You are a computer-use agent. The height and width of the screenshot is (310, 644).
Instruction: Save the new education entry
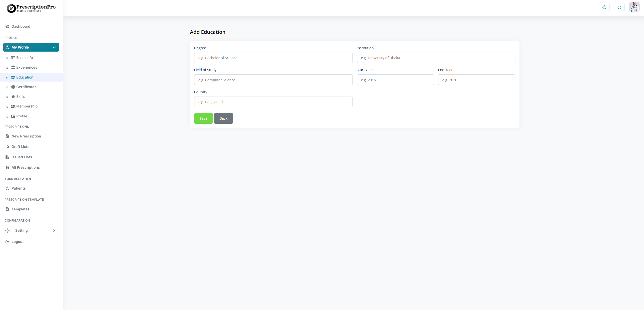[203, 118]
